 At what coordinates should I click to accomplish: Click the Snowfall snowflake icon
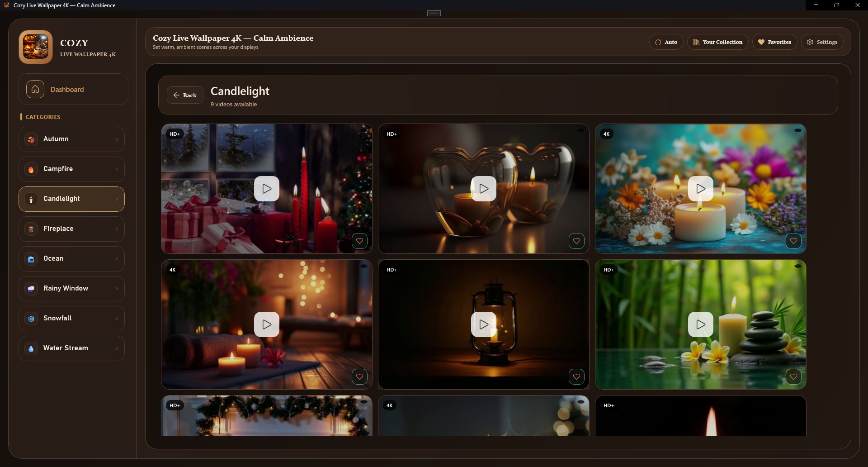click(x=31, y=319)
